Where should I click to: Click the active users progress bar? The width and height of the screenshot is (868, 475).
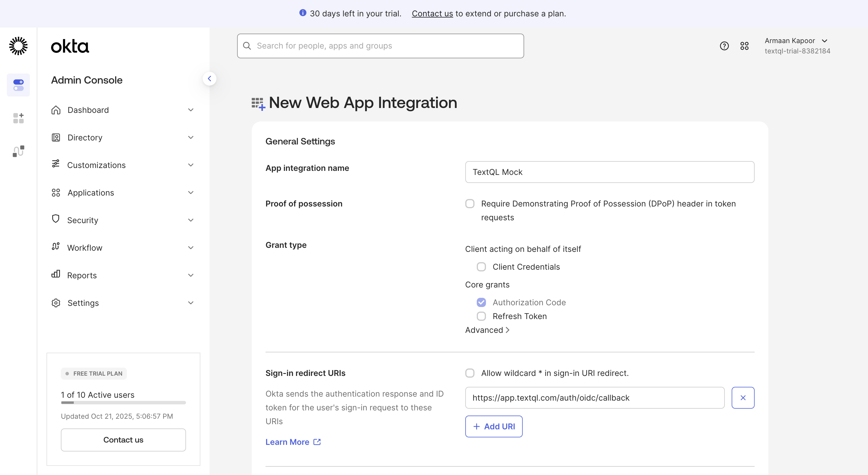coord(123,403)
